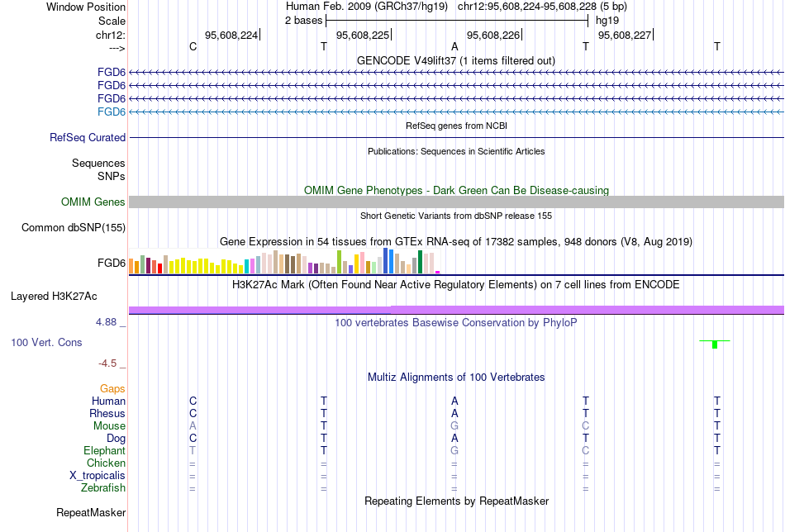Image resolution: width=785 pixels, height=532 pixels.
Task: Click the -4.5 PhyloP lower scale value
Action: (107, 363)
